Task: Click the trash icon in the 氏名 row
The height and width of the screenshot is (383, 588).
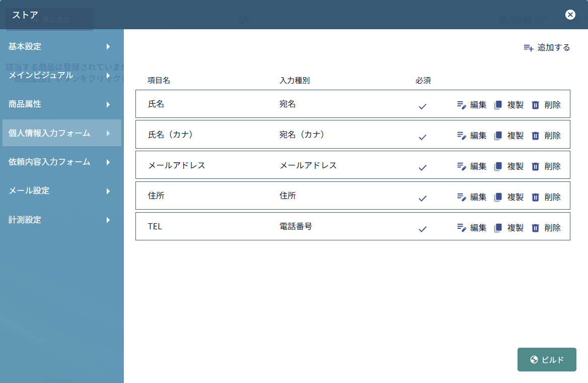Action: [536, 105]
